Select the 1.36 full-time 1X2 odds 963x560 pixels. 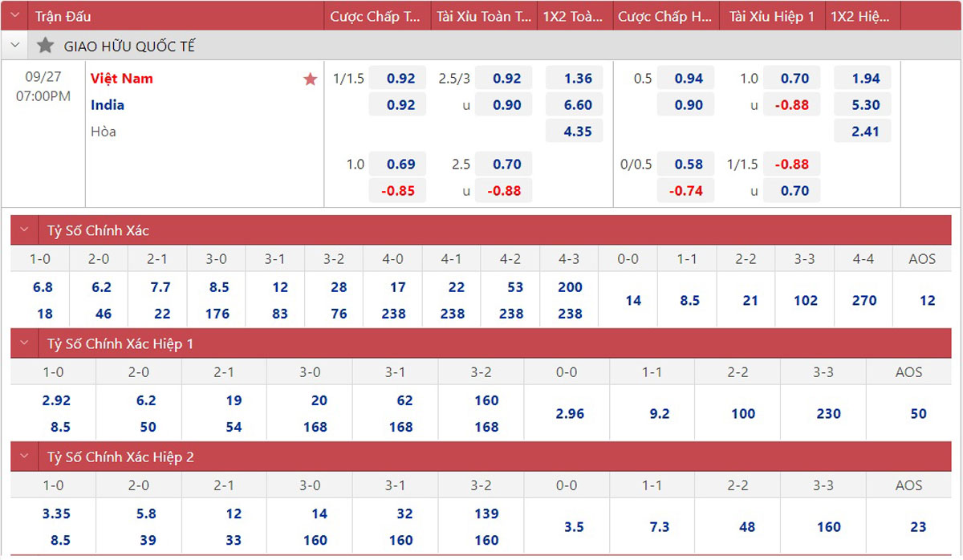coord(578,79)
